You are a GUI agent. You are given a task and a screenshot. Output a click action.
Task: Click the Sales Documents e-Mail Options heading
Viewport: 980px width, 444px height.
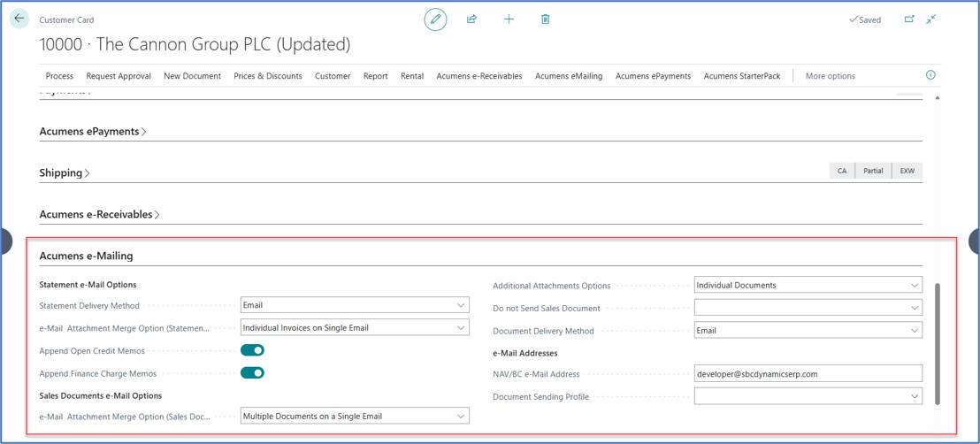pyautogui.click(x=101, y=395)
